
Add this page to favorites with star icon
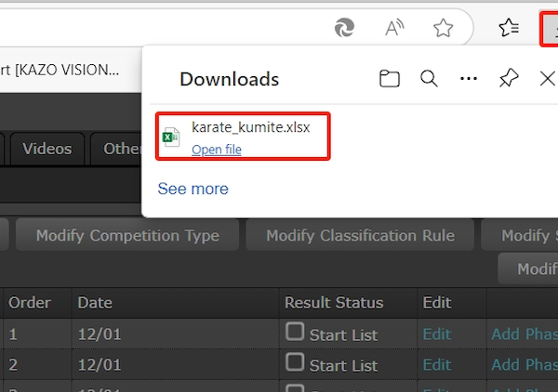[443, 29]
